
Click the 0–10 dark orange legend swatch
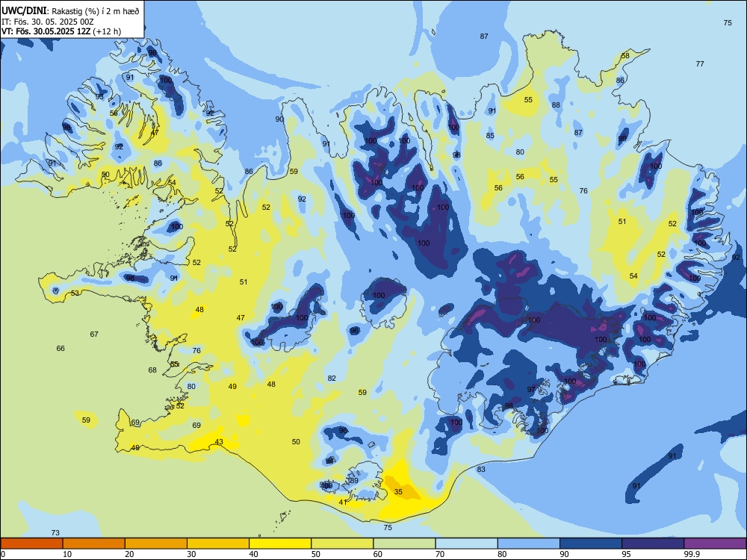coord(32,544)
